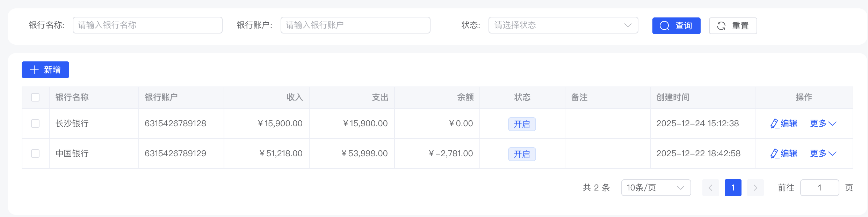Click the 查询 search button
Image resolution: width=868 pixels, height=217 pixels.
click(x=676, y=25)
